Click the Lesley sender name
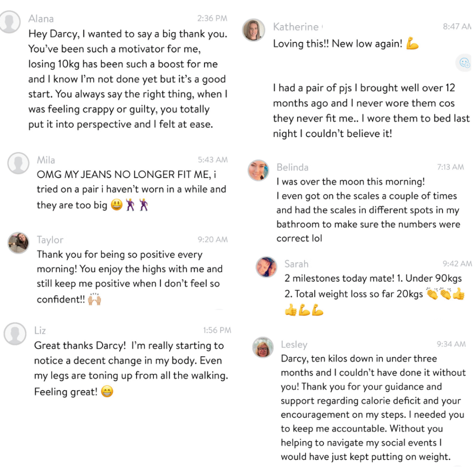Viewport: 476px width, 476px height. click(x=294, y=344)
